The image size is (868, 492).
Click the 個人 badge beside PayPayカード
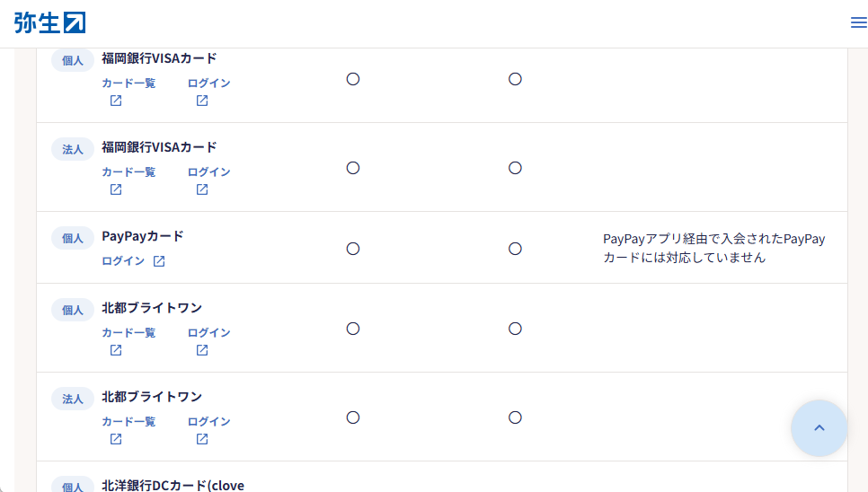pyautogui.click(x=73, y=238)
